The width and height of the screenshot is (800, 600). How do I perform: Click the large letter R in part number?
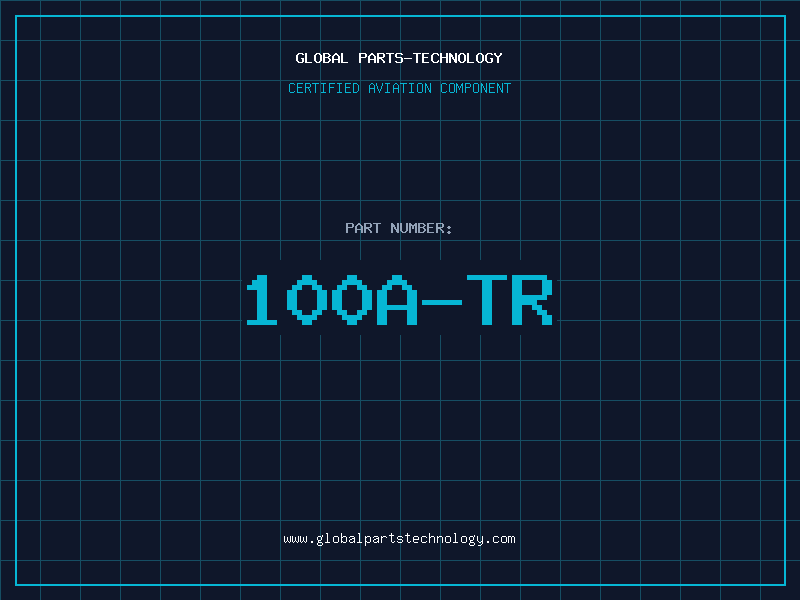tap(532, 300)
